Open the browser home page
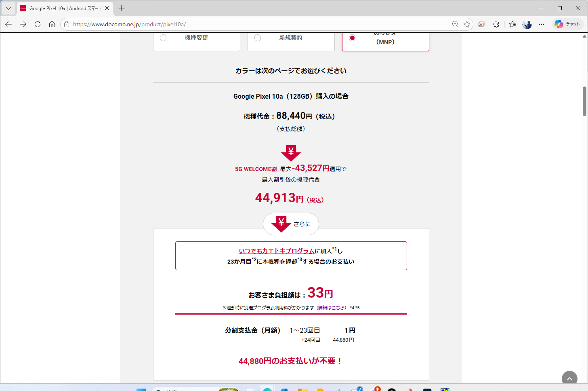The height and width of the screenshot is (391, 588). [52, 24]
